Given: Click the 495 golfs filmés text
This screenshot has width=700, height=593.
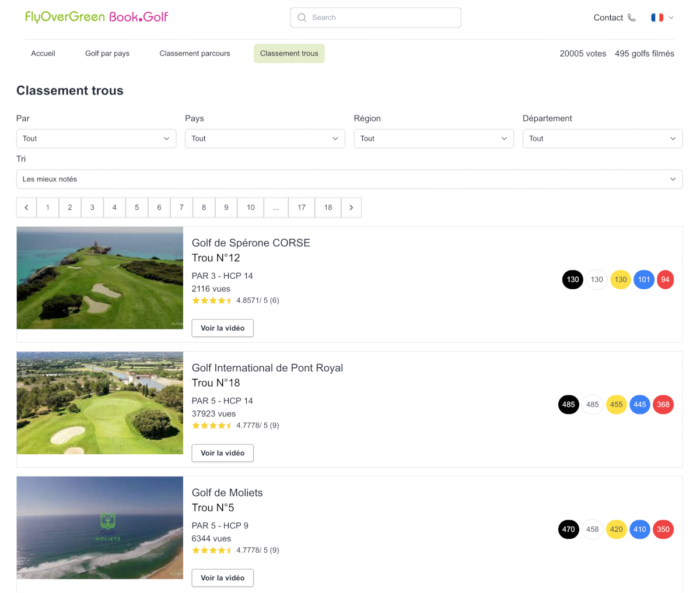Looking at the screenshot, I should (x=645, y=53).
